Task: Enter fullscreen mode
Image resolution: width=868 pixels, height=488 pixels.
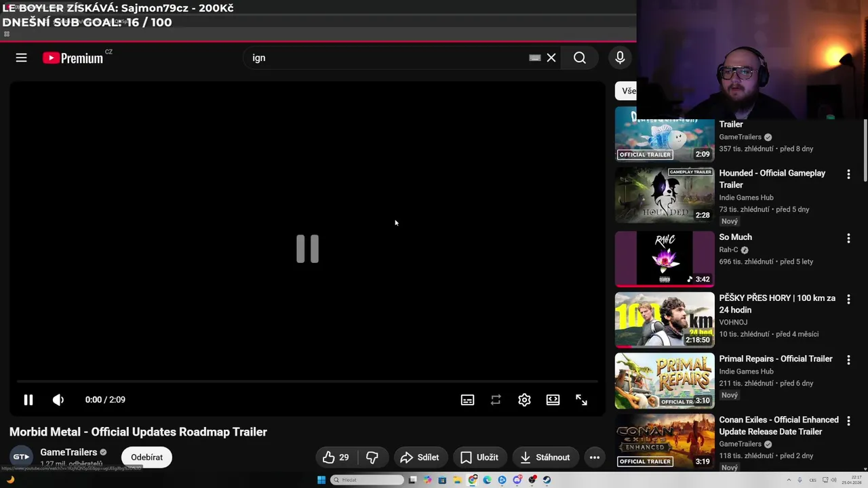Action: point(581,400)
